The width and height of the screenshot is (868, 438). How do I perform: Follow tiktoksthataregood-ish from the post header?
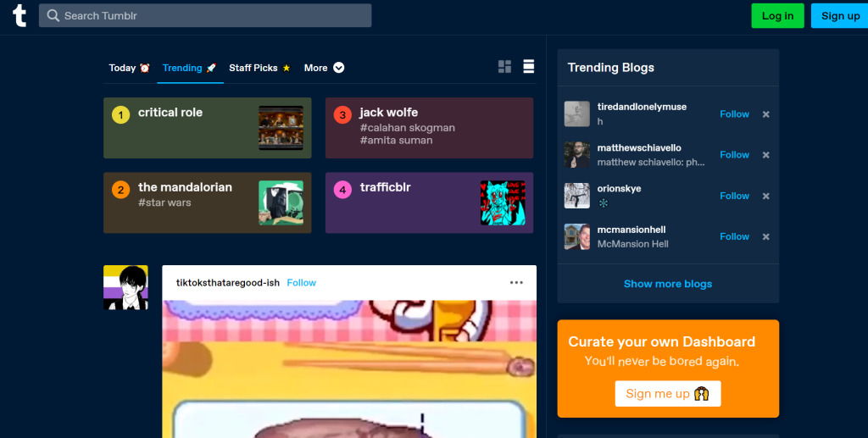301,283
